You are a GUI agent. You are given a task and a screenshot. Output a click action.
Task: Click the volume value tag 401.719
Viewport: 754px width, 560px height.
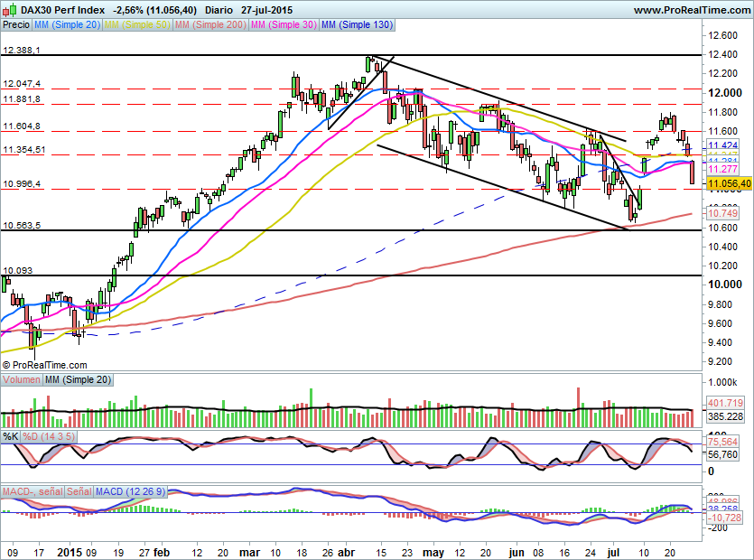[725, 403]
